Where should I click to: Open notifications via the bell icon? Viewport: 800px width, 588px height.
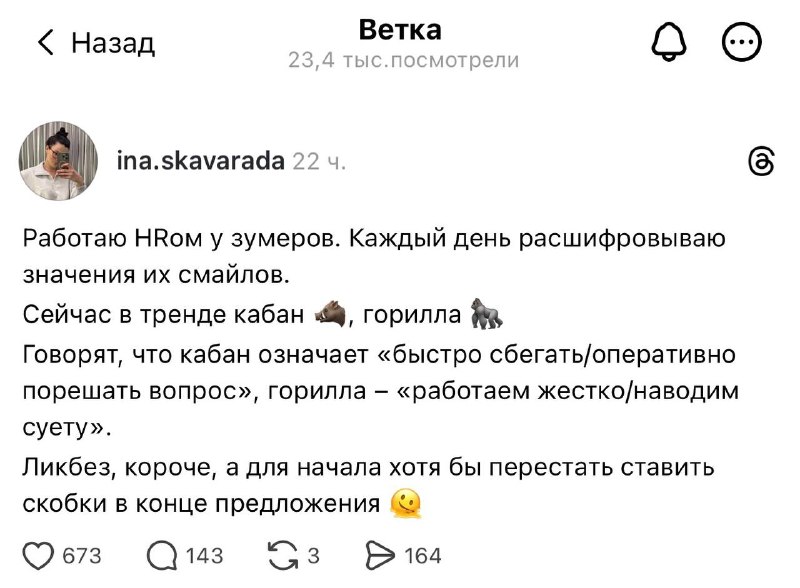(x=669, y=42)
